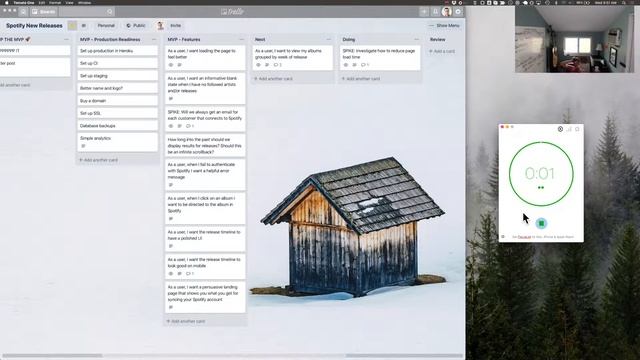640x360 pixels.
Task: Click watch eye icon on loading the page card
Action: click(x=171, y=65)
